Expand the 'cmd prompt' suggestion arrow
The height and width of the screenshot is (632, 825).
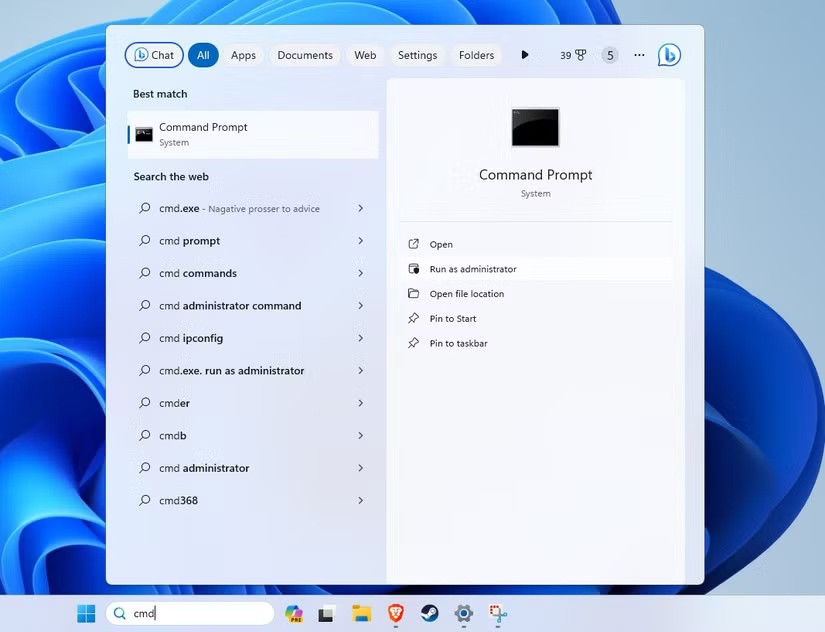(x=360, y=241)
